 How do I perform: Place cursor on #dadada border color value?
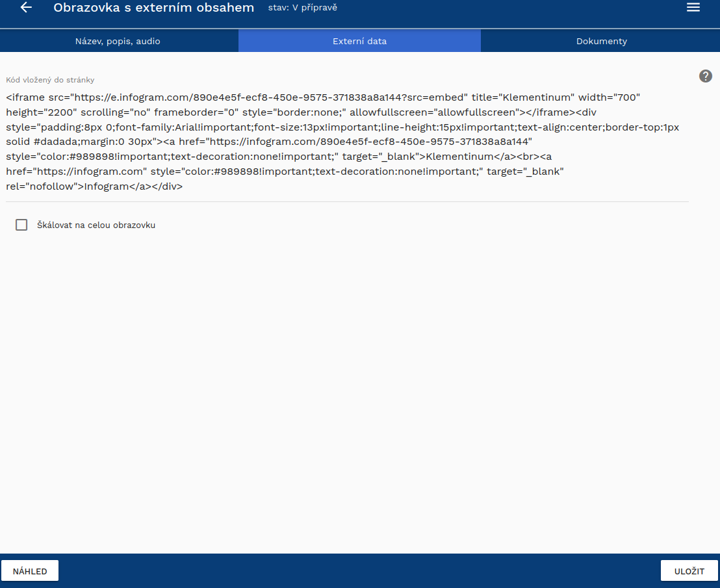click(x=57, y=142)
